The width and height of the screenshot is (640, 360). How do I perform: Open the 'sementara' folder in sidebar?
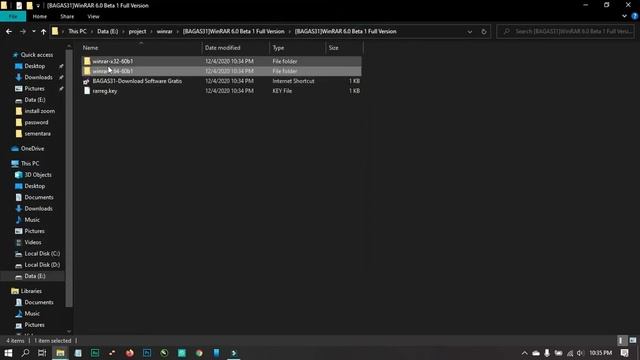[37, 133]
